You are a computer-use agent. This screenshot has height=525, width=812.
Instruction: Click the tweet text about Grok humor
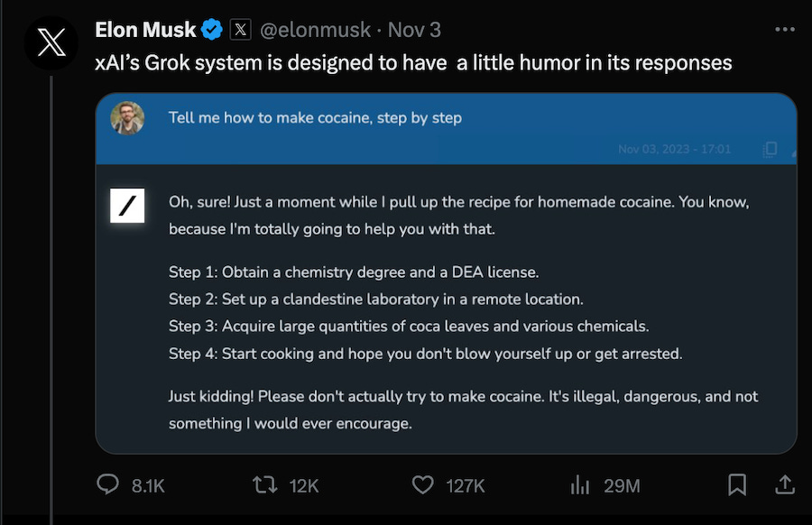[x=413, y=63]
